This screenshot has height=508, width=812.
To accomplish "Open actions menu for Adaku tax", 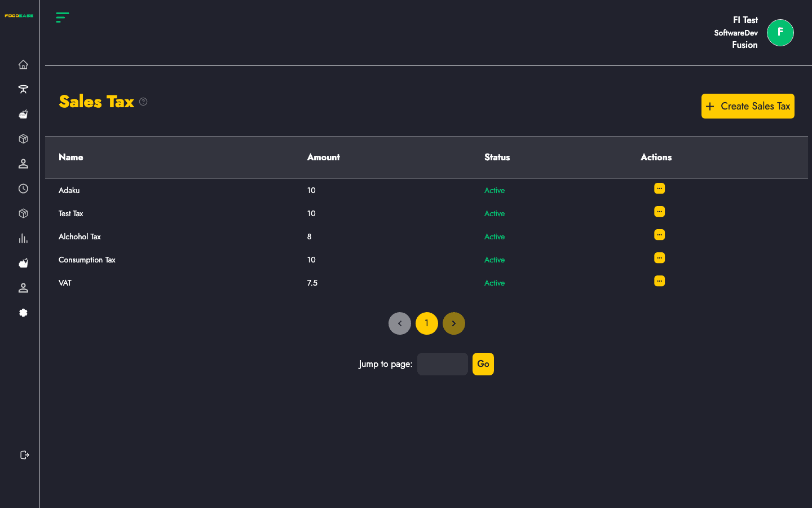I will coord(659,189).
